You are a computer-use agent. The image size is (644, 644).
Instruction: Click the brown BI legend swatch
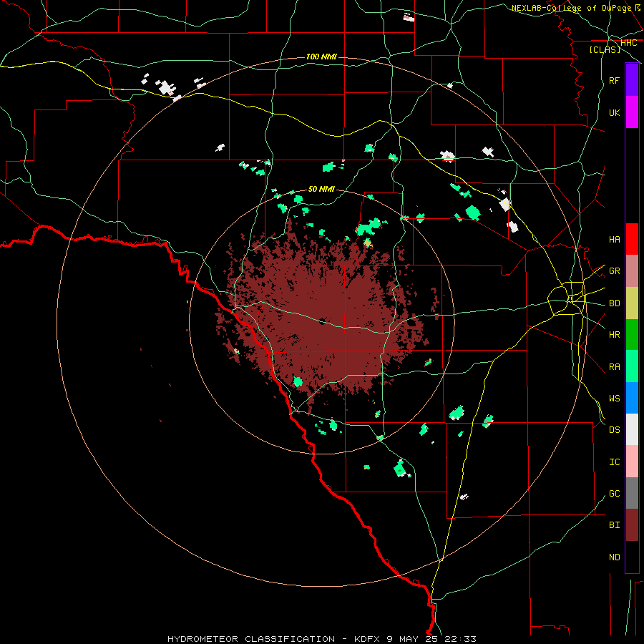(x=632, y=525)
